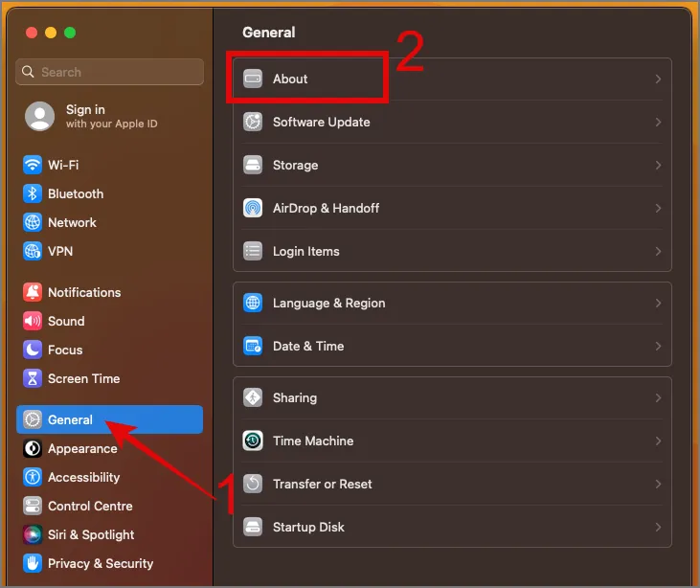The image size is (700, 588).
Task: Click the Time Machine clock icon
Action: coord(253,441)
